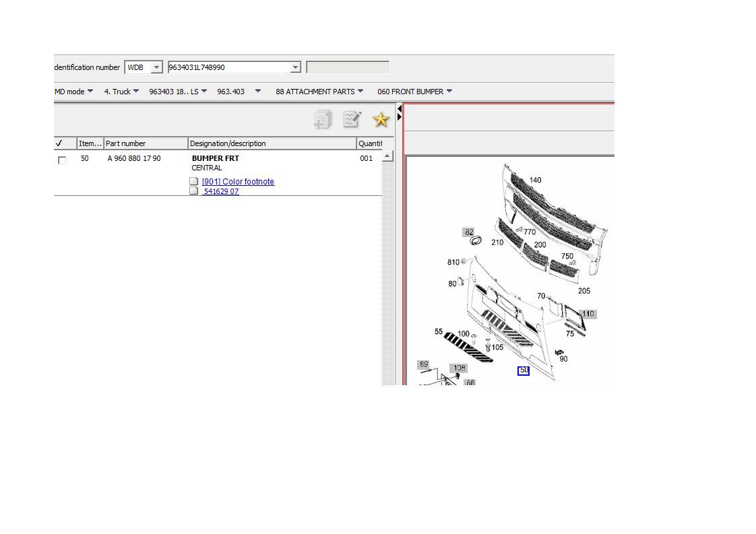Screen dimensions: 756x534
Task: Expand the identification number history dropdown
Action: tap(294, 67)
